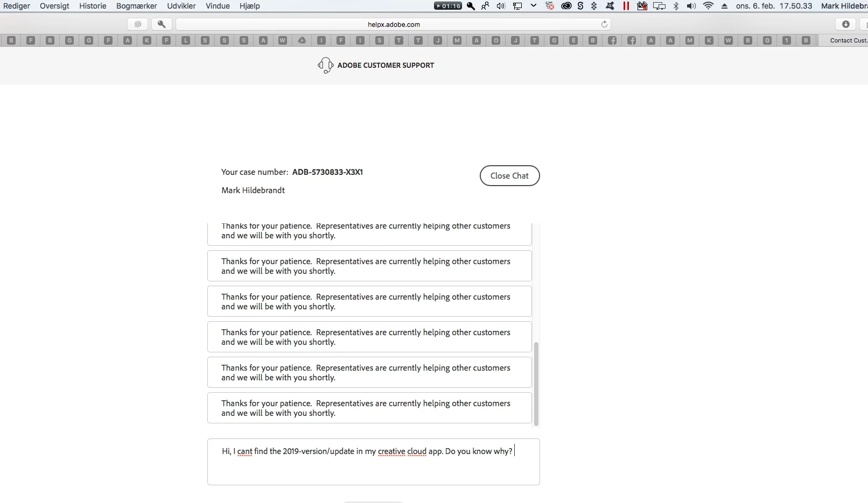Select the pinned tab labeled O

[x=496, y=40]
